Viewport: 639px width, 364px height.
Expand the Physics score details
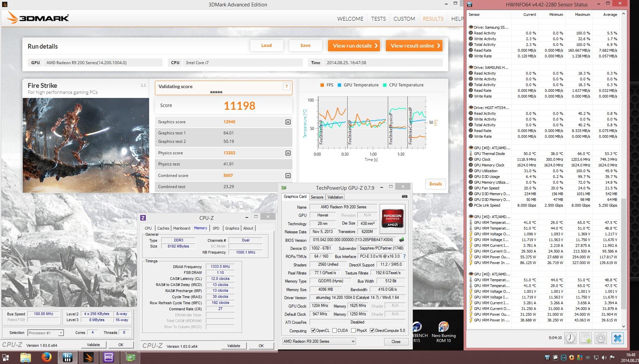click(288, 153)
